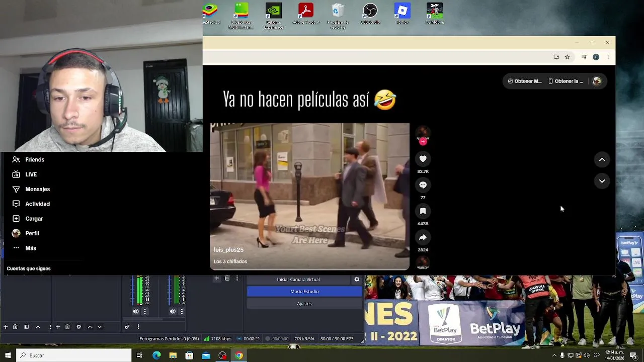
Task: Open the comments bubble showing 77
Action: pos(423,185)
